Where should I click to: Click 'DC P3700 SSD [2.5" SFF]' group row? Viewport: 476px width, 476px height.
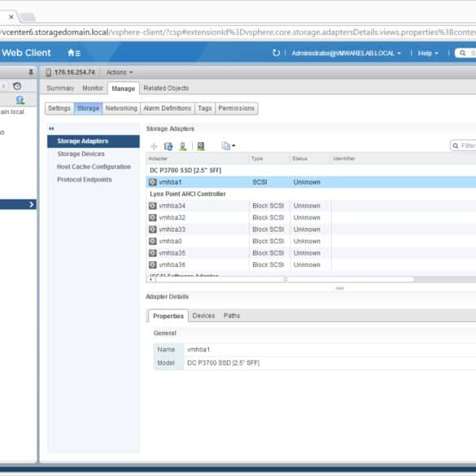[311, 170]
